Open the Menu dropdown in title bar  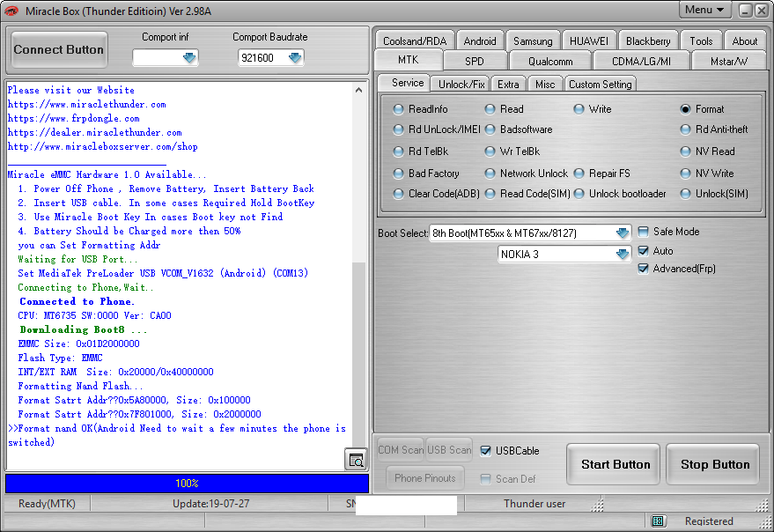(x=704, y=10)
